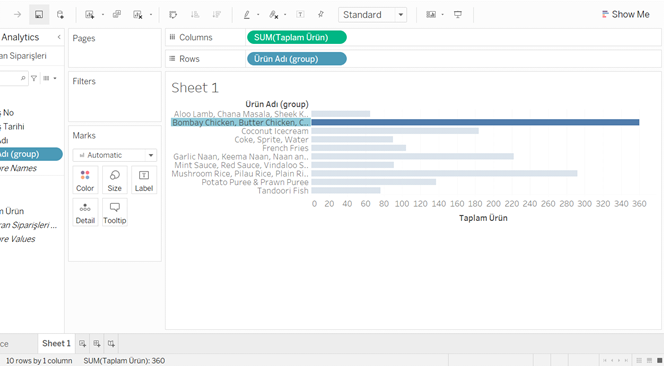This screenshot has height=366, width=664.
Task: Select the French Fries row label
Action: pyautogui.click(x=285, y=148)
